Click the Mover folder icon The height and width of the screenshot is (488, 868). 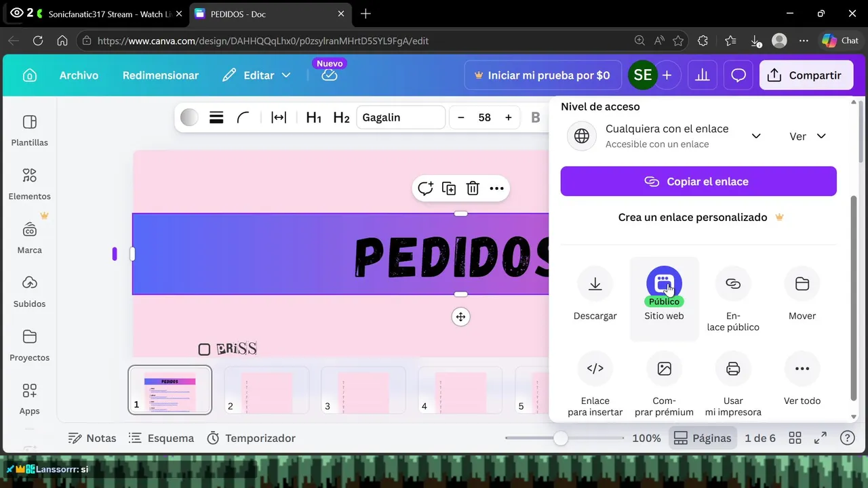pos(802,284)
